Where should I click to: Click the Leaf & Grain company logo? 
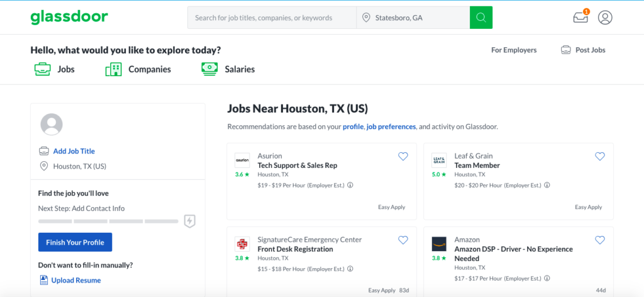click(x=438, y=160)
